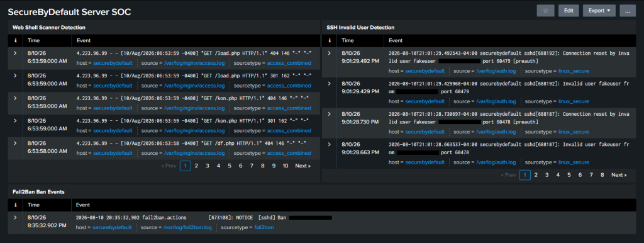The width and height of the screenshot is (644, 243).
Task: Click Next in Web Shell Scanner pagination
Action: [303, 166]
